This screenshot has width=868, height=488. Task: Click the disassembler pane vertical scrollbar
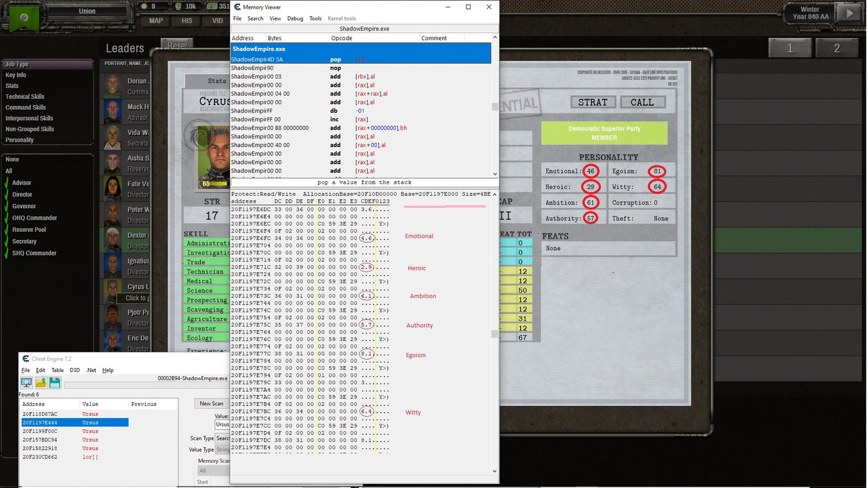pyautogui.click(x=494, y=106)
